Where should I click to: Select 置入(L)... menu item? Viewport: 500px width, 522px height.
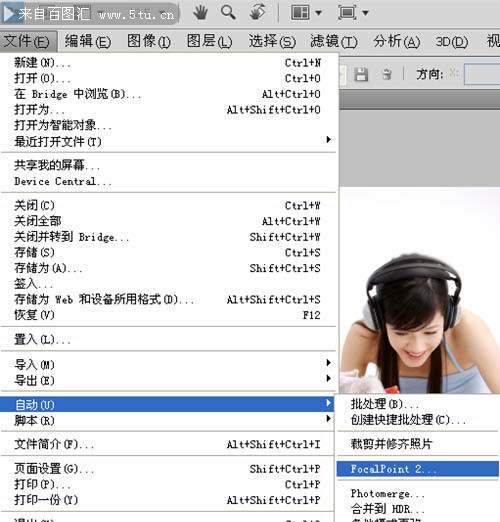[168, 340]
